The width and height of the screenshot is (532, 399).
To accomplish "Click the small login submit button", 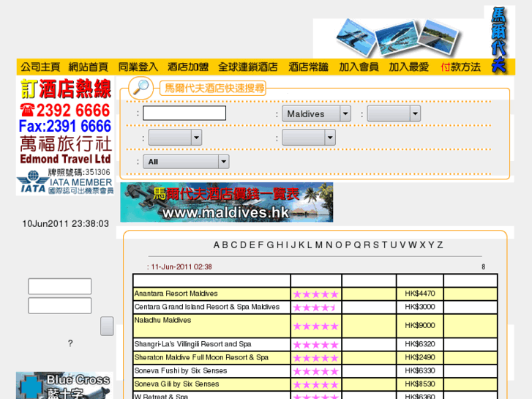I will coord(107,327).
